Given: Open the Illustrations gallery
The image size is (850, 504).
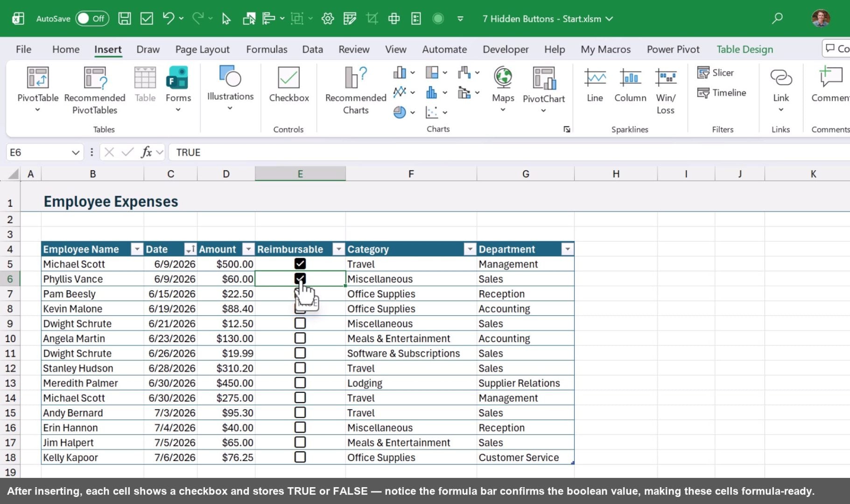Looking at the screenshot, I should tap(230, 89).
